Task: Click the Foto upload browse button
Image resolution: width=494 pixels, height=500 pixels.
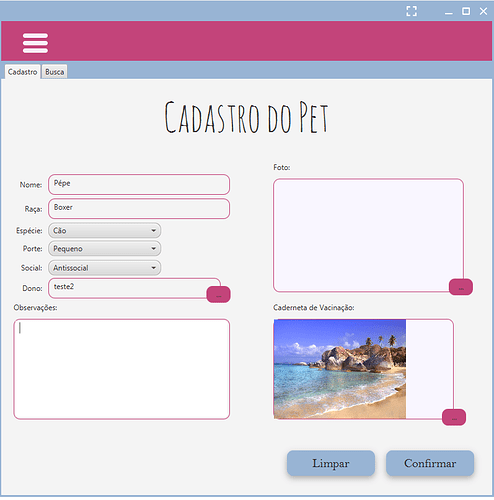Action: pyautogui.click(x=461, y=287)
